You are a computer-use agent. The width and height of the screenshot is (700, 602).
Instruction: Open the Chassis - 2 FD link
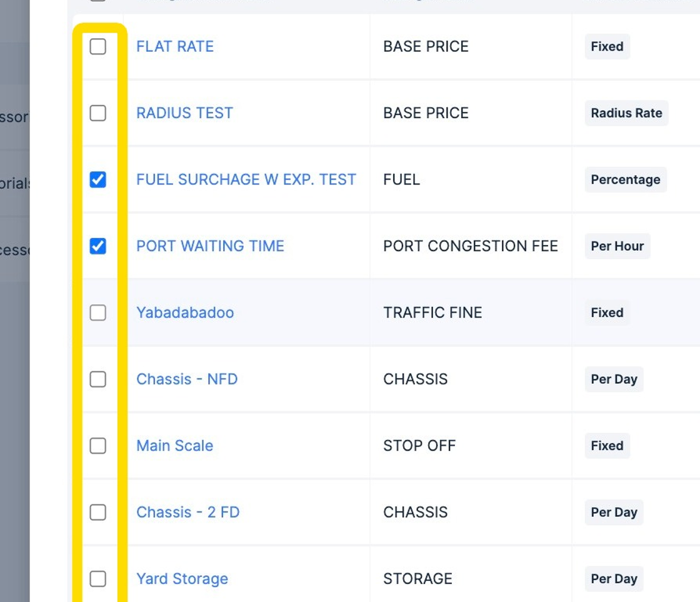[188, 512]
